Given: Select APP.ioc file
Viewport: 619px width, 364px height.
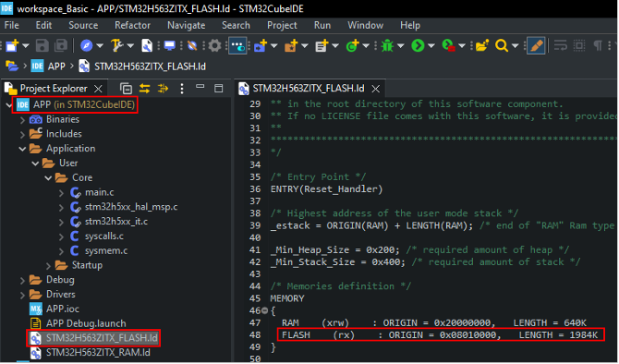Looking at the screenshot, I should (x=63, y=309).
